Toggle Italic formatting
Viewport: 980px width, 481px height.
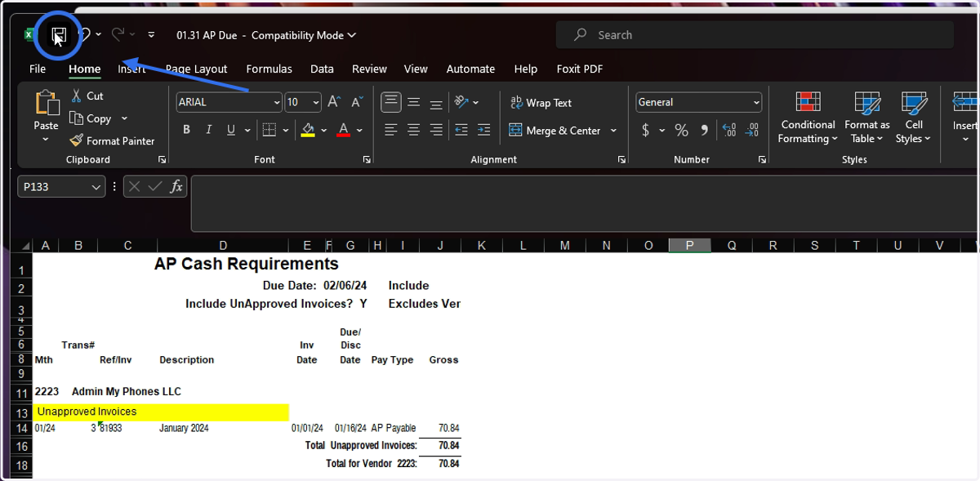click(x=208, y=130)
